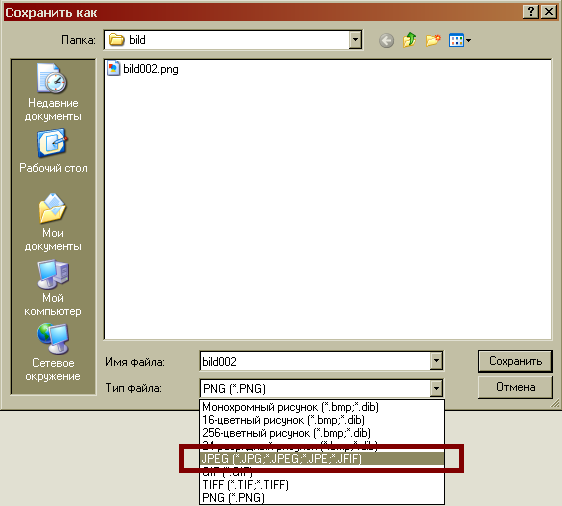
Task: Go up one folder level icon
Action: (409, 40)
